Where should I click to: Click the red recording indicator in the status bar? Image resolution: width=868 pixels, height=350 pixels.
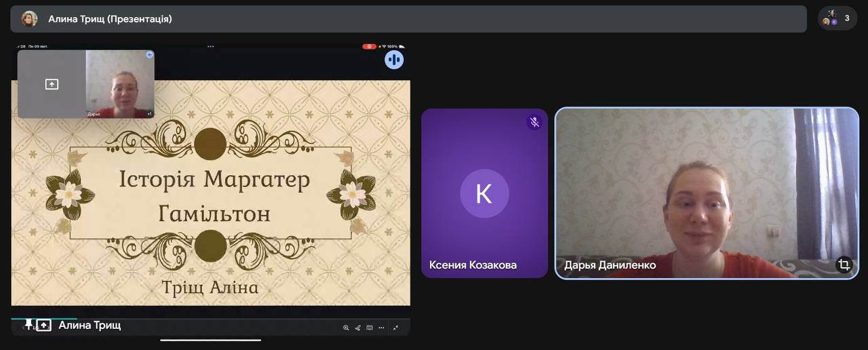[369, 46]
